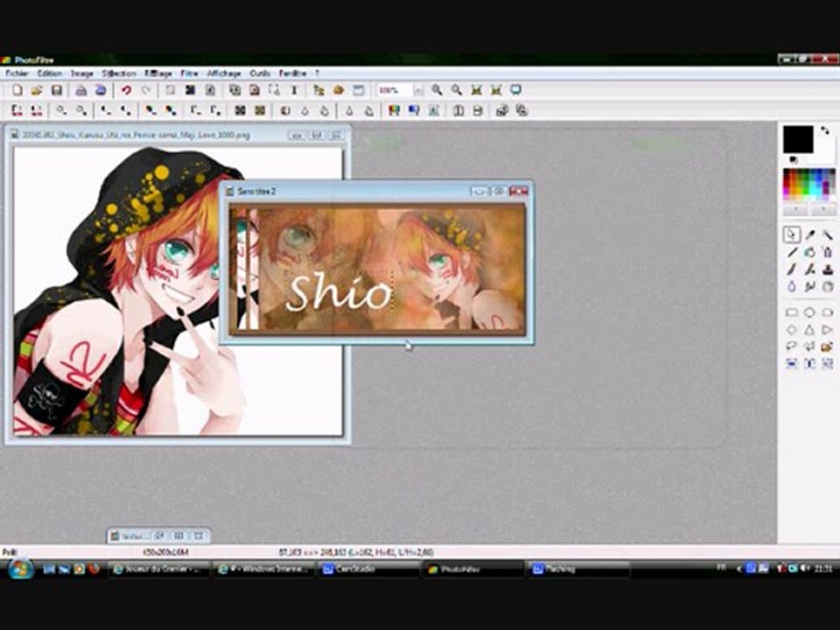Open the Image menu
The image size is (840, 630).
pos(82,73)
